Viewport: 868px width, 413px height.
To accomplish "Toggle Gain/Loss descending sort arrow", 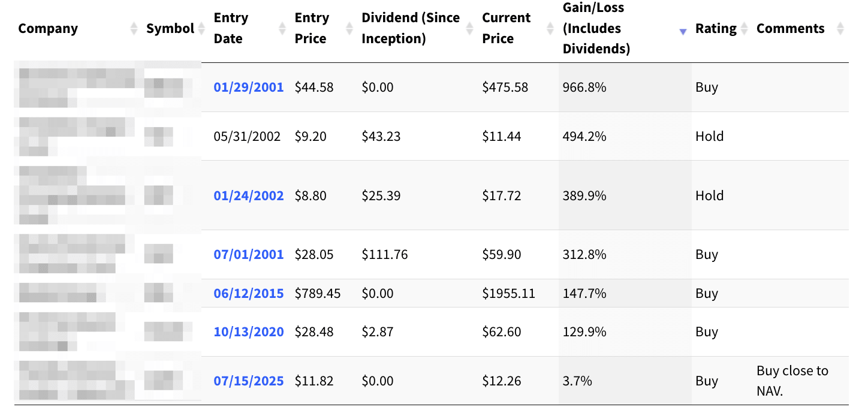I will (683, 32).
